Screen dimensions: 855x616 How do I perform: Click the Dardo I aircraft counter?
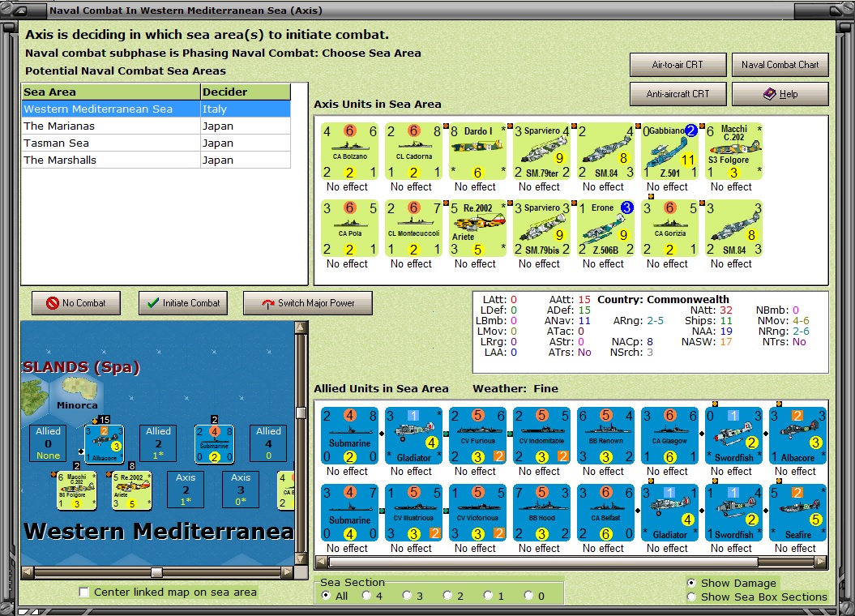pos(477,152)
